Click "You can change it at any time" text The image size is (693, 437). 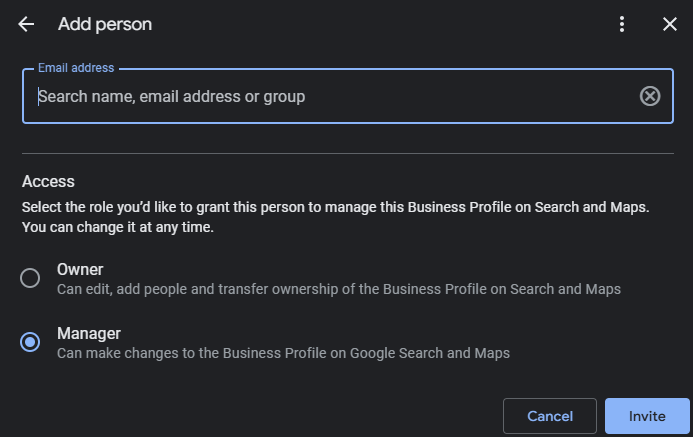118,227
